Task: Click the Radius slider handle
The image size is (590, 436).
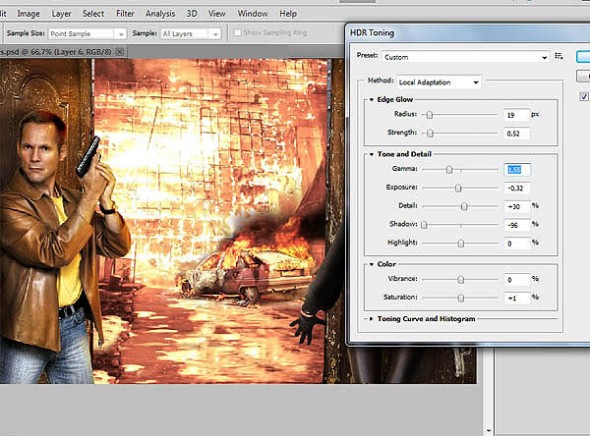Action: [x=429, y=115]
